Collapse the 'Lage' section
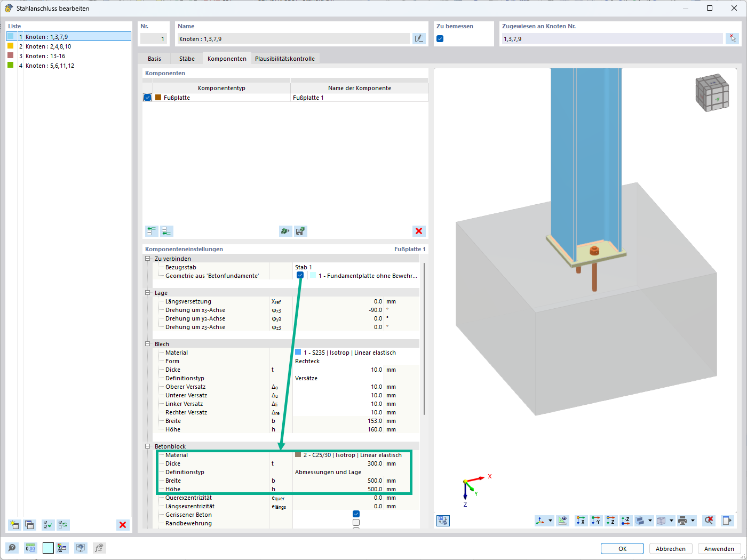This screenshot has height=560, width=747. 148,293
